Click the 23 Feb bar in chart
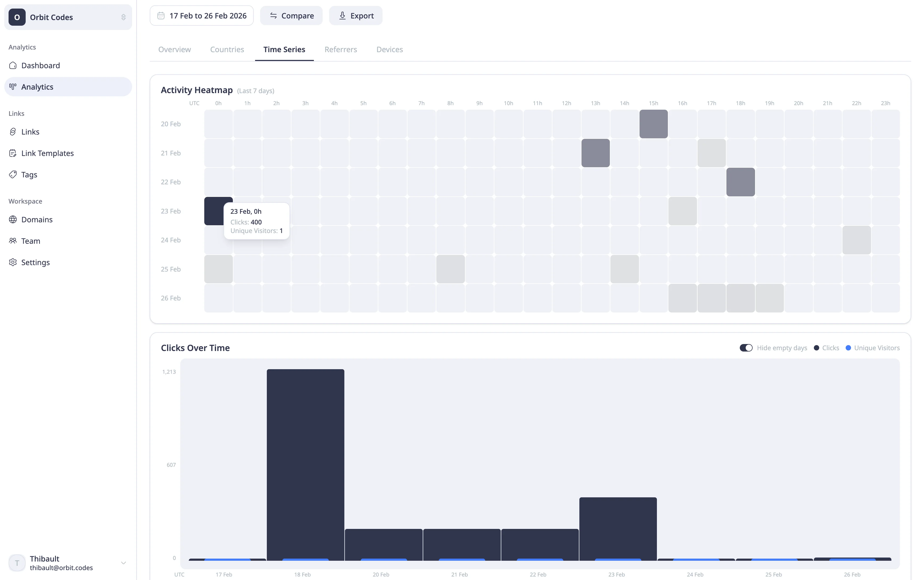 point(618,529)
